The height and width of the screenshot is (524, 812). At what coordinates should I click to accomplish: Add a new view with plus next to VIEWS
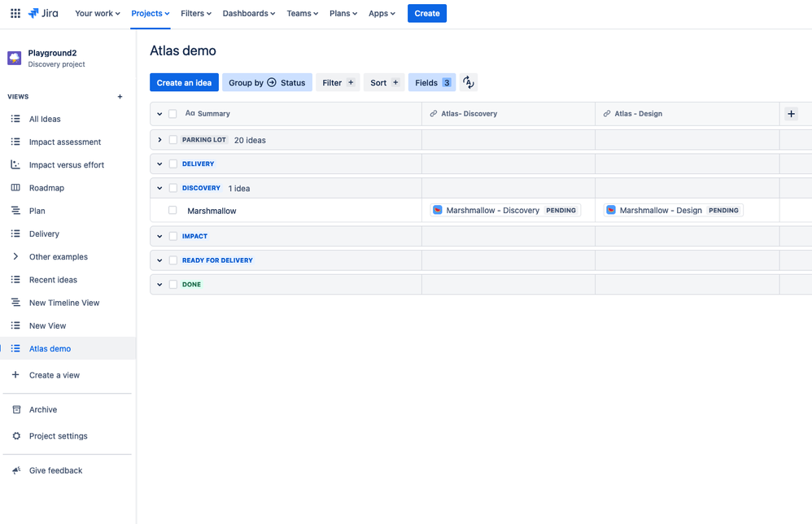tap(120, 97)
